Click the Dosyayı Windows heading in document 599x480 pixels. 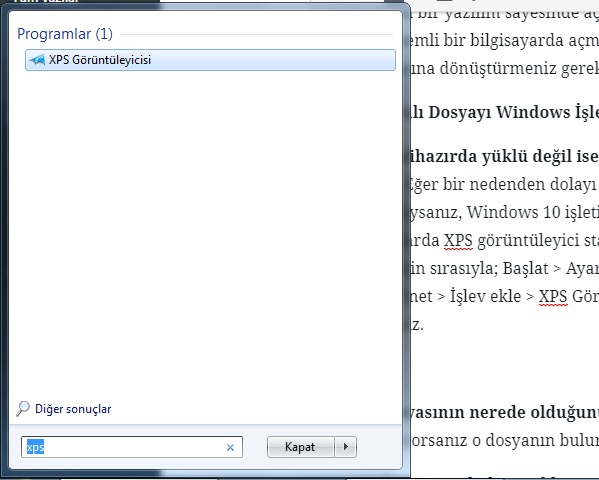click(504, 113)
